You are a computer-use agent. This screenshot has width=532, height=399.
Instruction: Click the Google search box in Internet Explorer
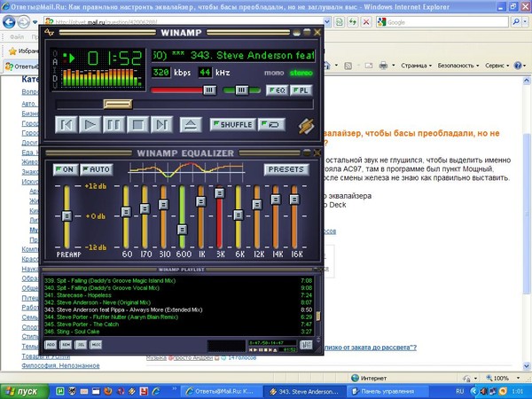pyautogui.click(x=448, y=22)
